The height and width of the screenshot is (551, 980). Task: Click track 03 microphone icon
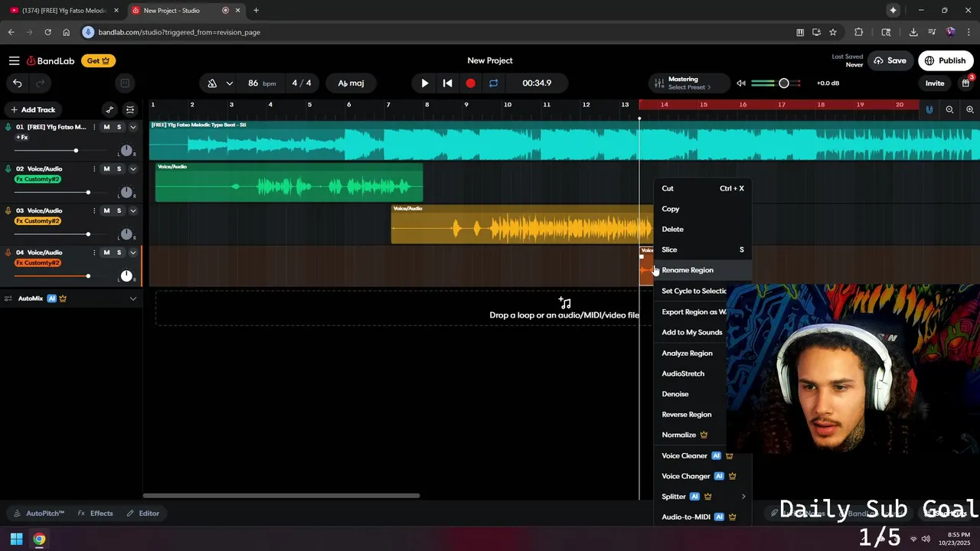[x=8, y=211]
